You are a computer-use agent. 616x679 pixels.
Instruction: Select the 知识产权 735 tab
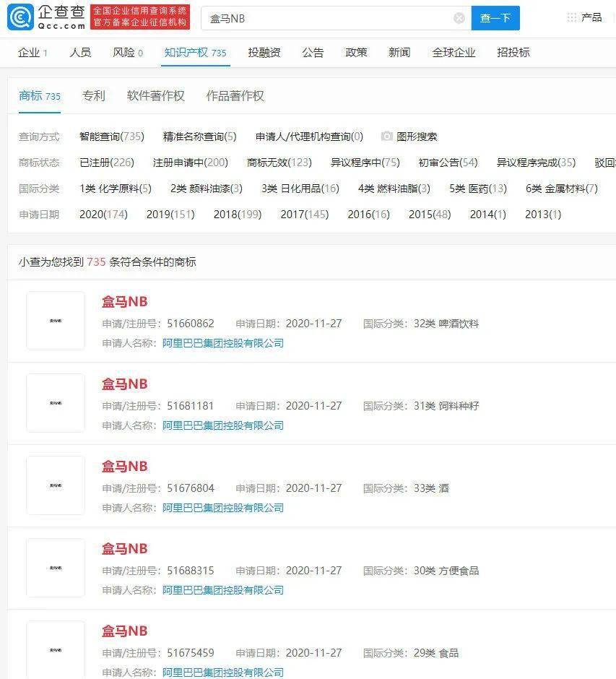(195, 53)
